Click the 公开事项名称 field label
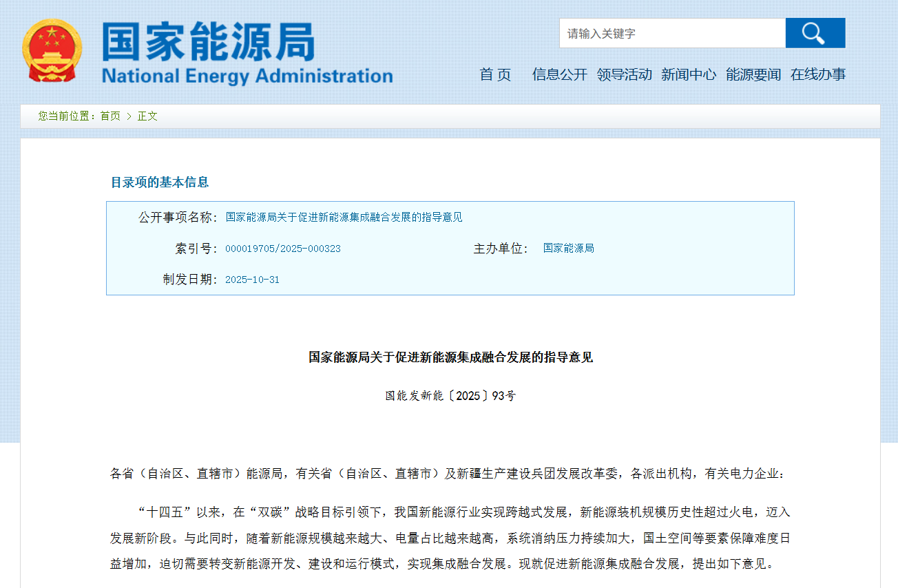 coord(174,217)
